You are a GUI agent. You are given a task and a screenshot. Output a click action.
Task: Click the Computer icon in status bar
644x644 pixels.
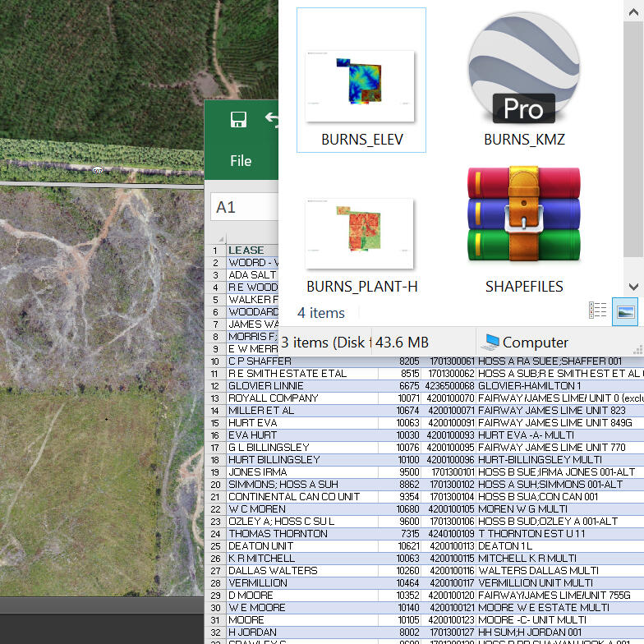tap(492, 343)
